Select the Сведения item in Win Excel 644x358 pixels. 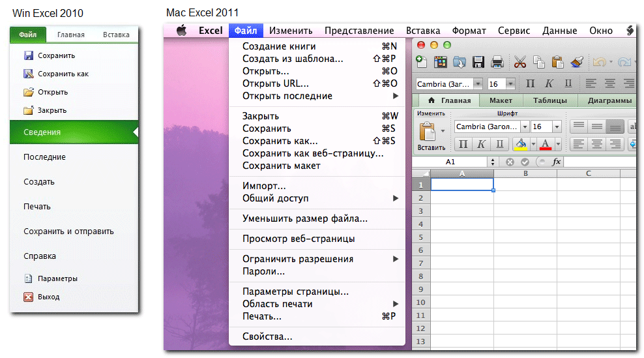click(74, 132)
